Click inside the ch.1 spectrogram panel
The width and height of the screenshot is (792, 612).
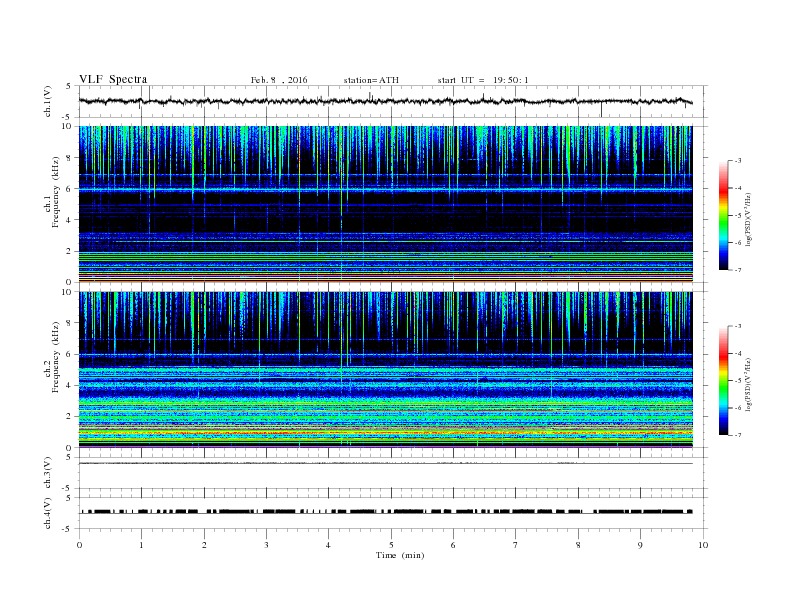point(385,204)
